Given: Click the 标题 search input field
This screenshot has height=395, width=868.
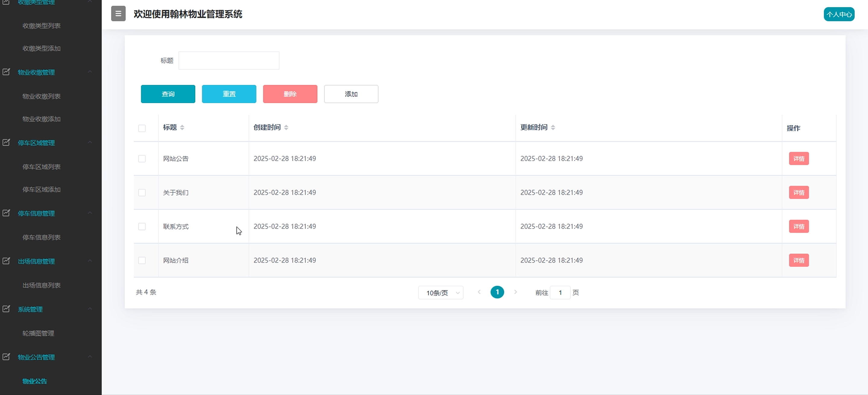Looking at the screenshot, I should click(x=229, y=61).
